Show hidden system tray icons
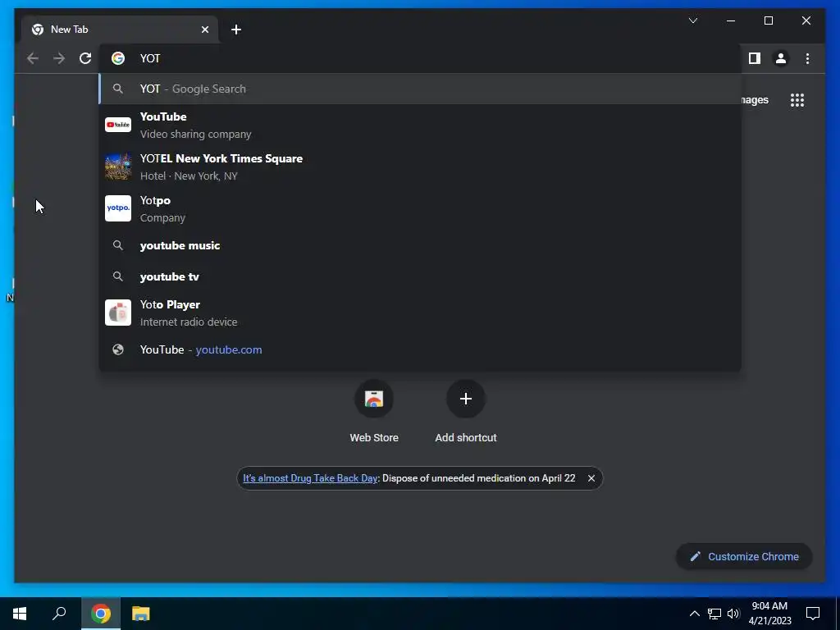The image size is (840, 630). 694,614
